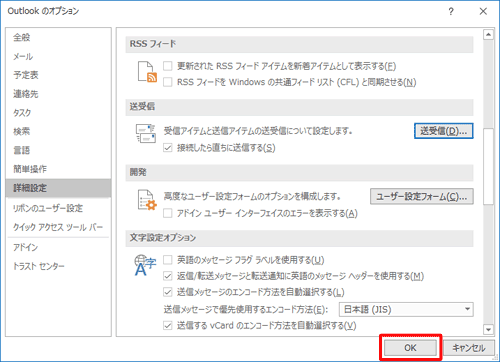Select メール category in sidebar
Screen dimensions: 500x362
58,56
